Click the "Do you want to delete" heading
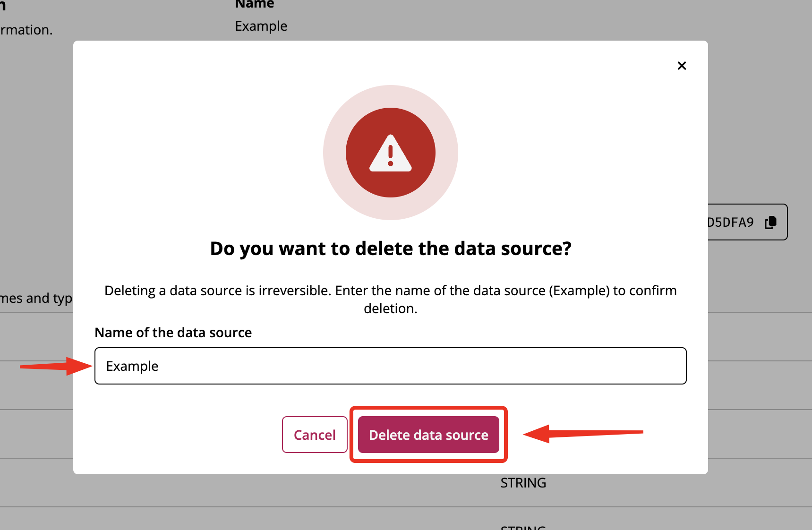Viewport: 812px width, 530px height. (x=391, y=248)
